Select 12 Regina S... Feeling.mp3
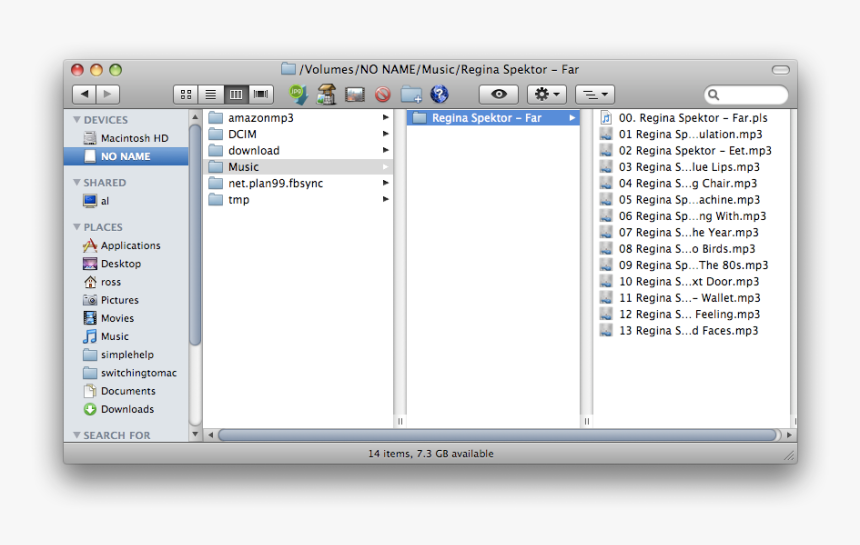 [x=692, y=314]
